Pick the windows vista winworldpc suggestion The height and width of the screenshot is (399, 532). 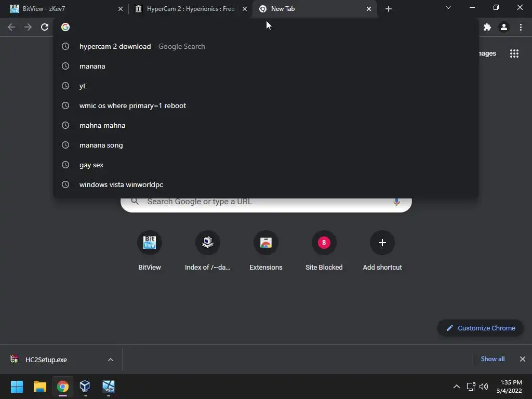point(266,184)
